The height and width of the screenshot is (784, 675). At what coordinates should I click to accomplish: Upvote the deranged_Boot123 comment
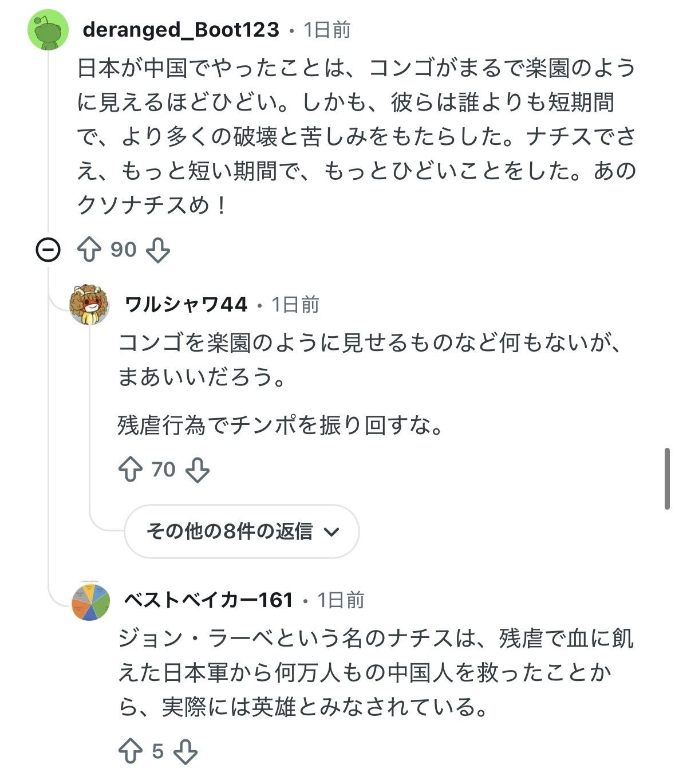click(89, 250)
